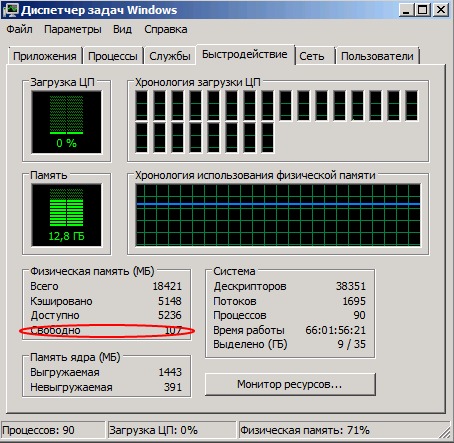The width and height of the screenshot is (454, 443).
Task: Click the first CPU core history graph
Action: [142, 106]
